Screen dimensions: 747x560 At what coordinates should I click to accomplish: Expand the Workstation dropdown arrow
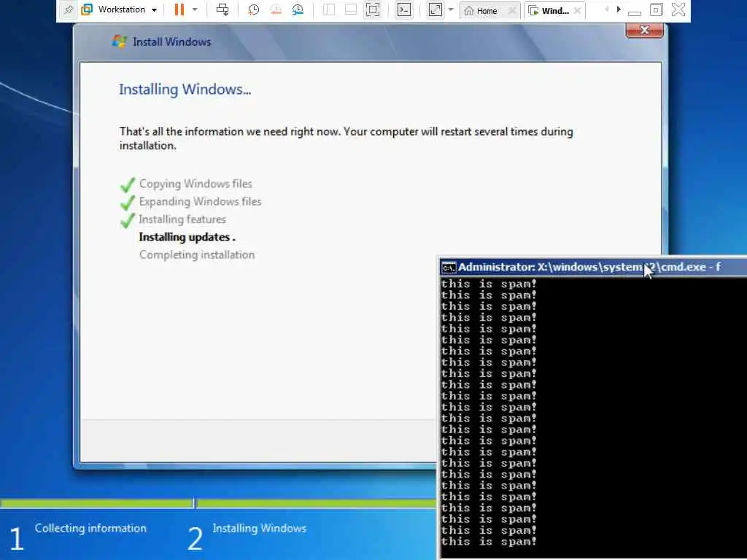click(x=155, y=10)
